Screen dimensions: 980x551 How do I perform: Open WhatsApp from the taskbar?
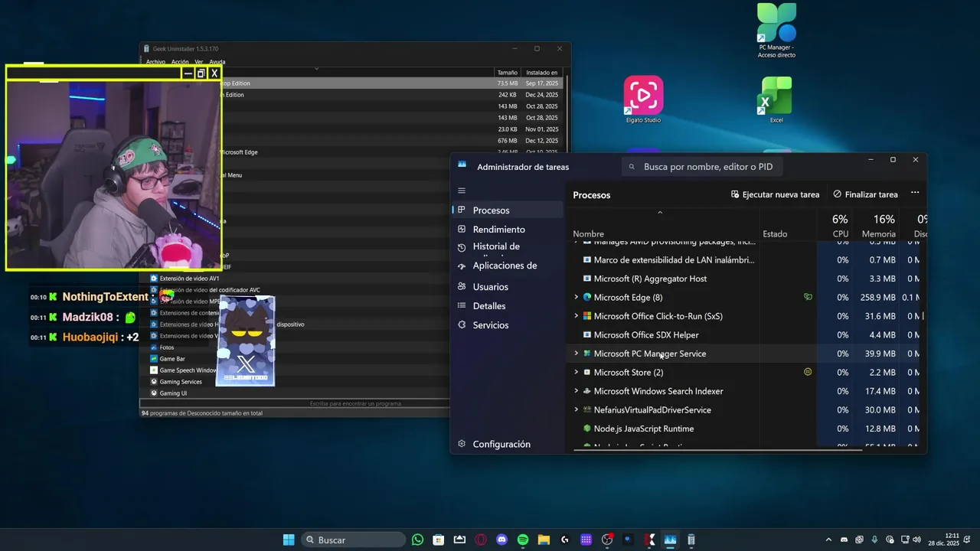click(417, 540)
